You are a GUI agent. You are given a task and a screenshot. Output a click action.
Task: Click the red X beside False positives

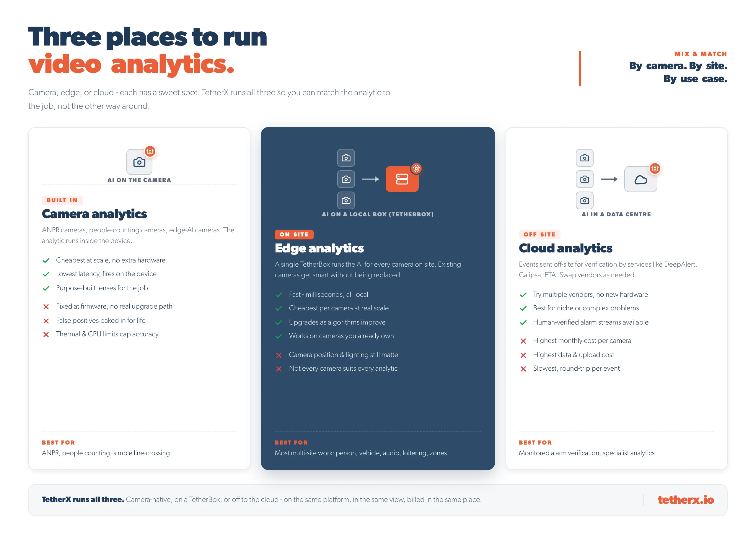click(x=46, y=321)
